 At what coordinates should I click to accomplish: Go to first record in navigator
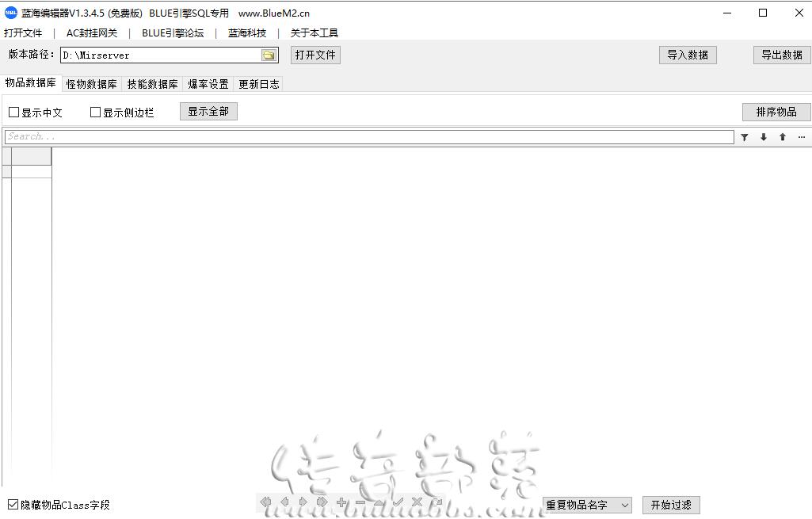pyautogui.click(x=265, y=502)
